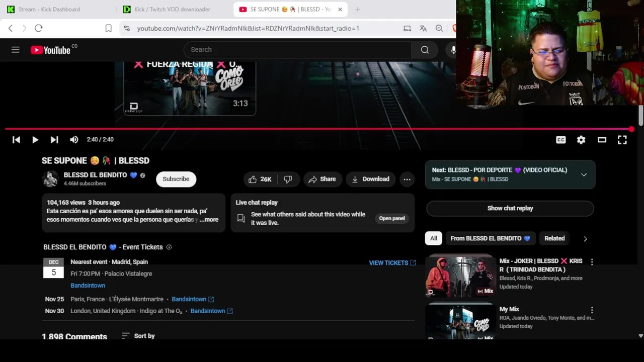644x362 pixels.
Task: Expand video description with ...more
Action: click(x=209, y=220)
